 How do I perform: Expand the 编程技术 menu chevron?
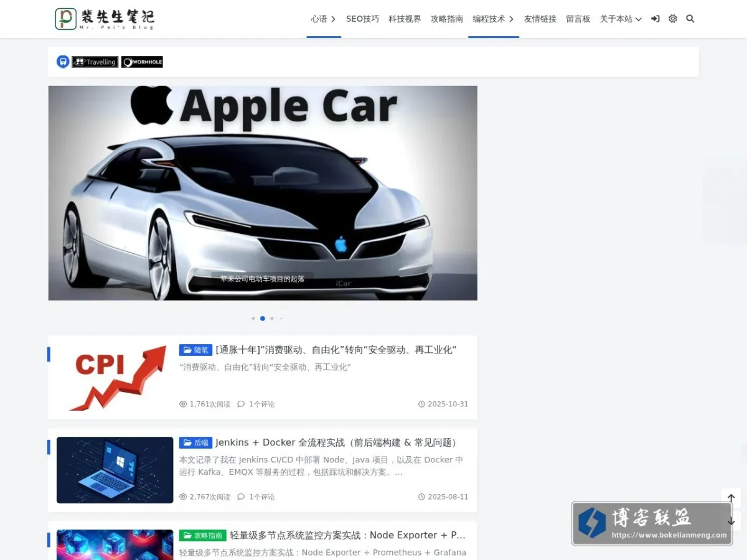(511, 19)
